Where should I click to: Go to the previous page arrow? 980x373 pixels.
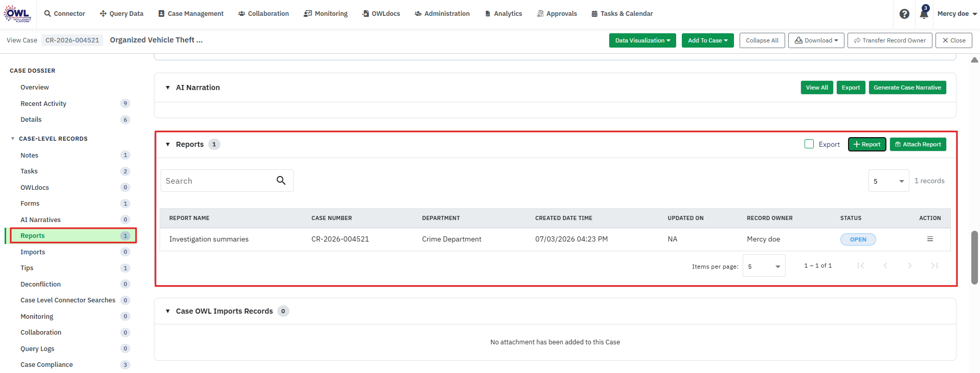click(x=885, y=266)
